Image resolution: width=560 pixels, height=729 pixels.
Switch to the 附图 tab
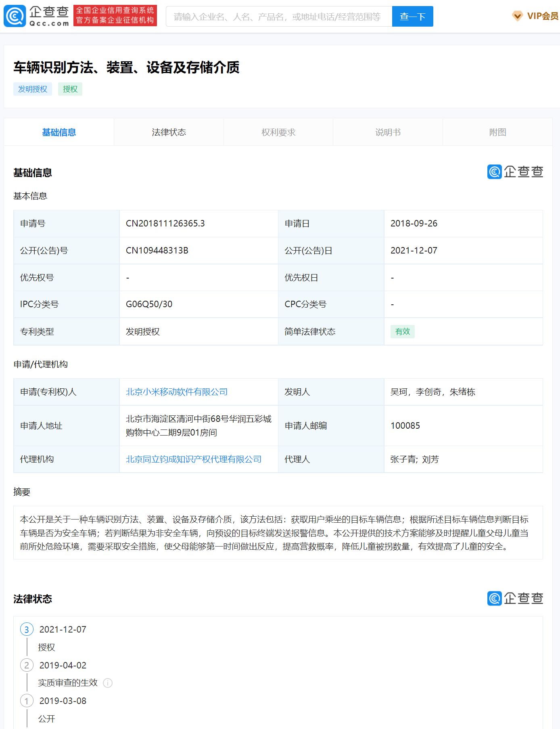pos(497,132)
